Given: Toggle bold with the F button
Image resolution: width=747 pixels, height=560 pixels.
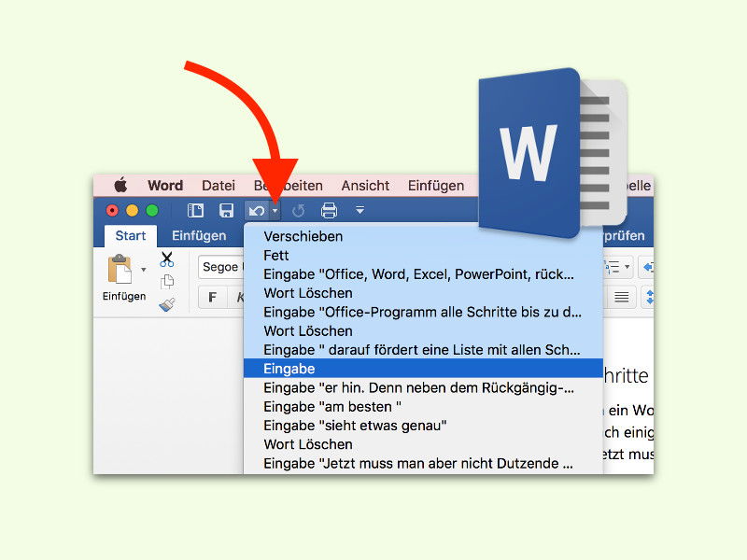Looking at the screenshot, I should pos(213,298).
